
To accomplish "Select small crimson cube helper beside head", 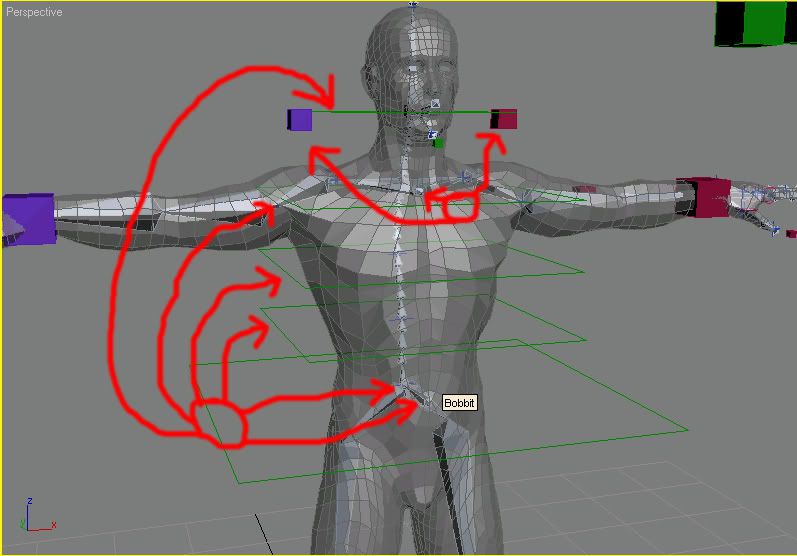I will coord(504,120).
